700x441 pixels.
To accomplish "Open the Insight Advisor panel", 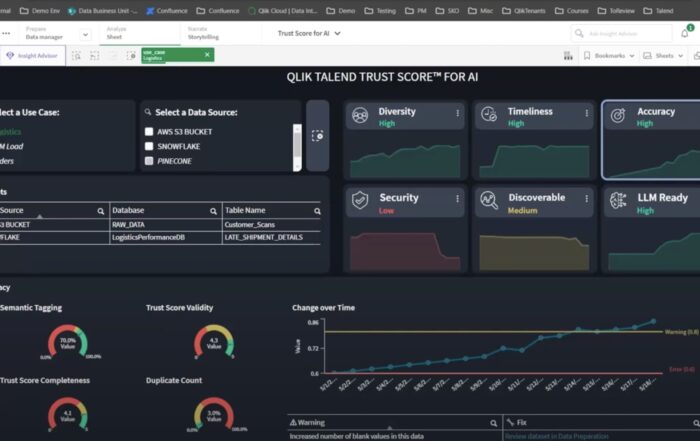I will [32, 55].
